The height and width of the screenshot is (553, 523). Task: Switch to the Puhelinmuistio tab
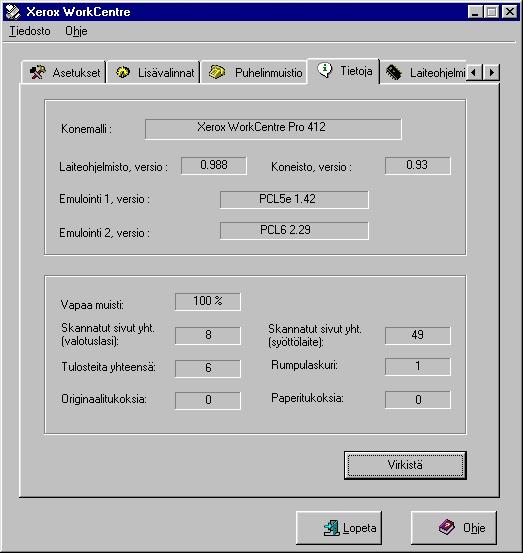[254, 72]
